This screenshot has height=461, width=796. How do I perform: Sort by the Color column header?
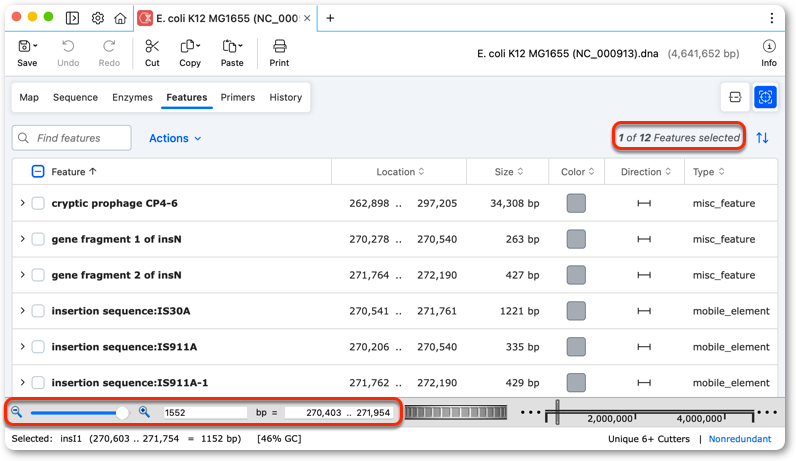[x=577, y=172]
